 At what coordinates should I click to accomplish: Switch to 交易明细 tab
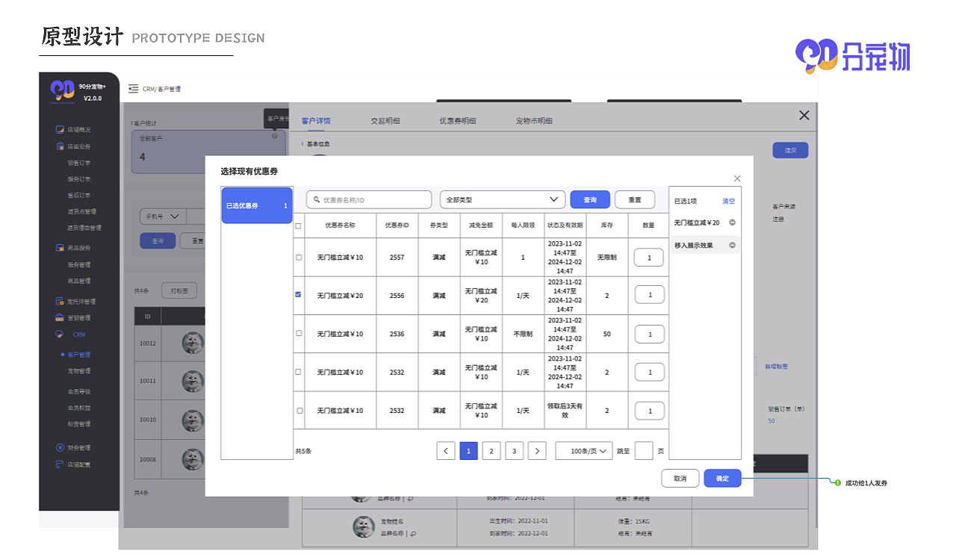point(385,121)
